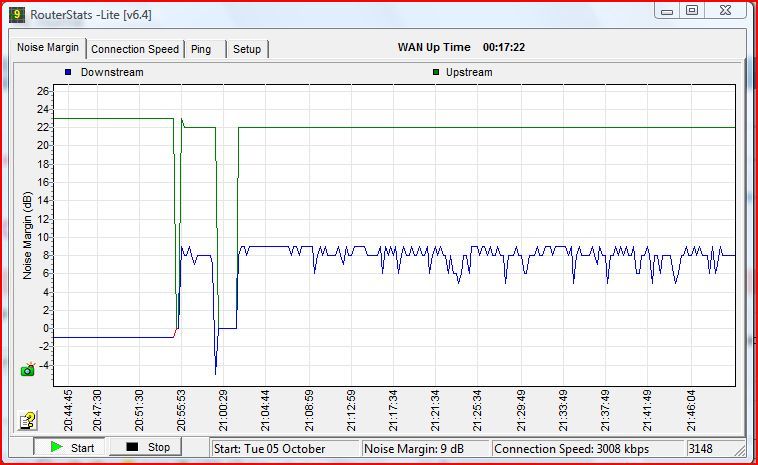Viewport: 758px width, 465px height.
Task: Maximize the RouterStats window
Action: pyautogui.click(x=692, y=10)
